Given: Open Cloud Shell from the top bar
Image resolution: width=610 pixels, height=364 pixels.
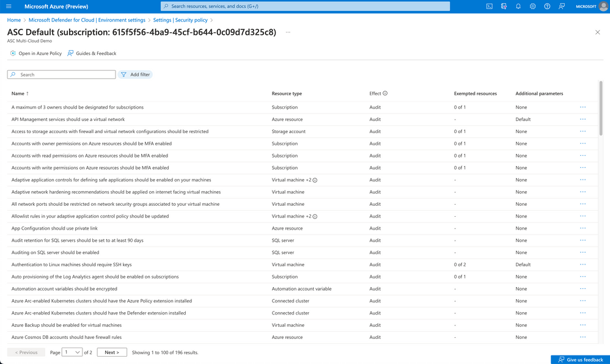Looking at the screenshot, I should [x=490, y=6].
